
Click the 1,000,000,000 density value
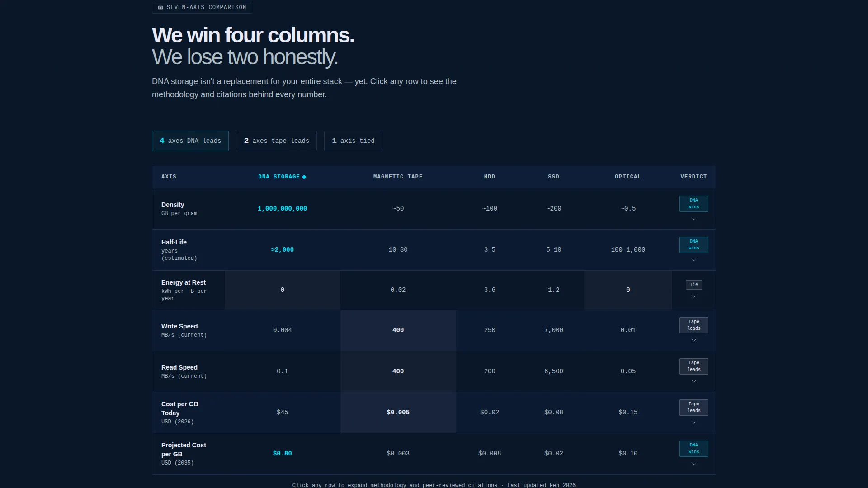[283, 209]
